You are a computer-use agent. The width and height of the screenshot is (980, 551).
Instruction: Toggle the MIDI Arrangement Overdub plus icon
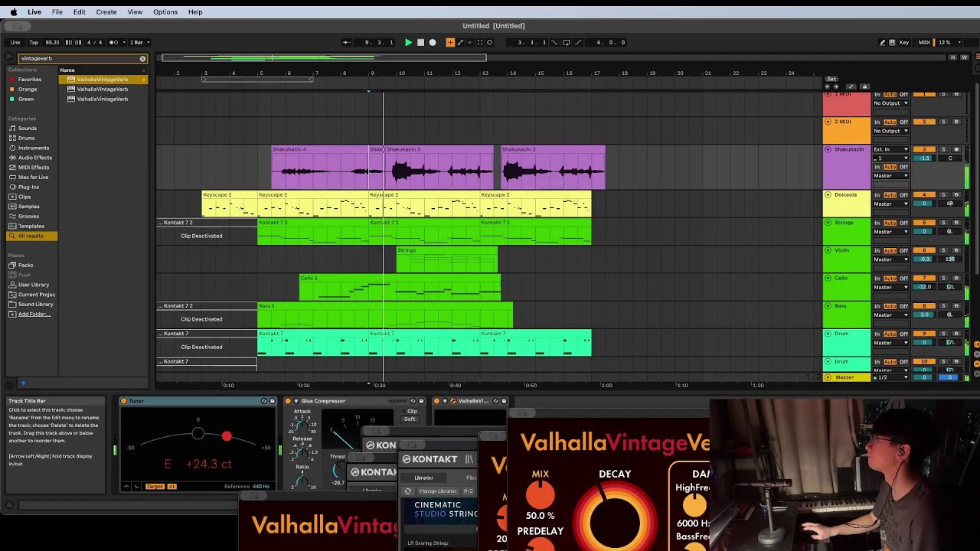[450, 42]
